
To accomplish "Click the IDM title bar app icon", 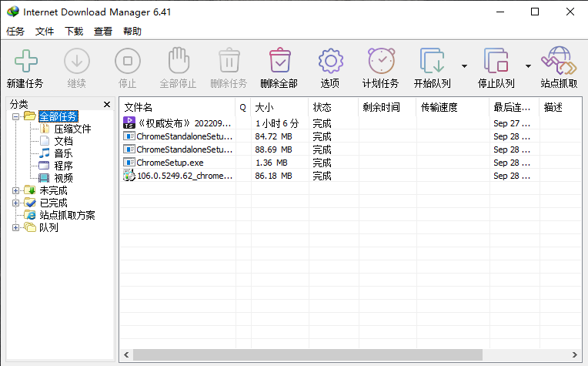I will (x=13, y=12).
